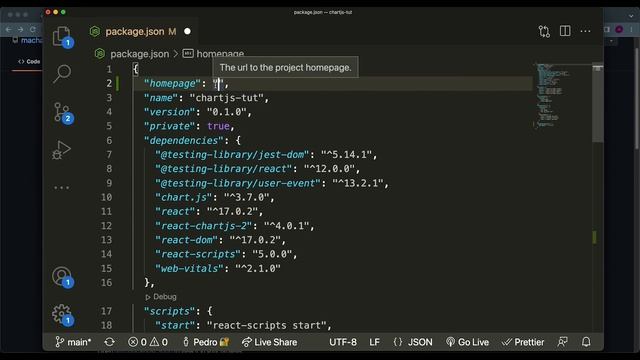This screenshot has height=360, width=640.
Task: Click the "react-dom" dependency key
Action: point(186,240)
